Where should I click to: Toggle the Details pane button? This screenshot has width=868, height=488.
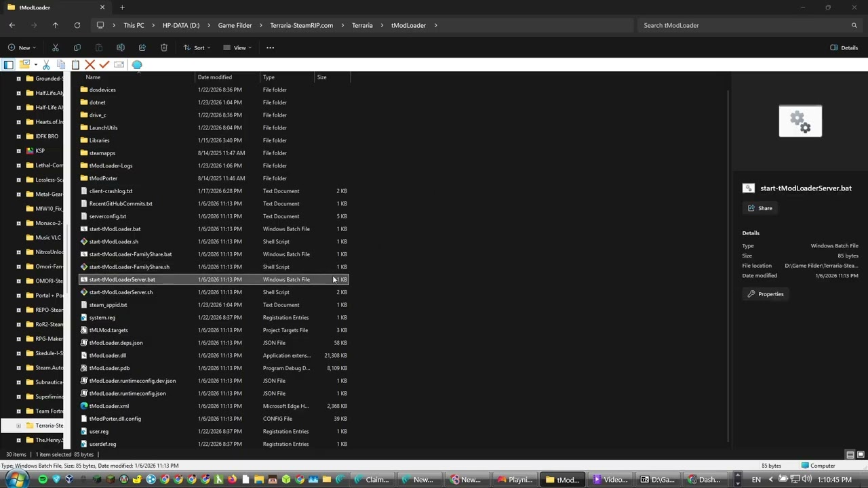844,47
